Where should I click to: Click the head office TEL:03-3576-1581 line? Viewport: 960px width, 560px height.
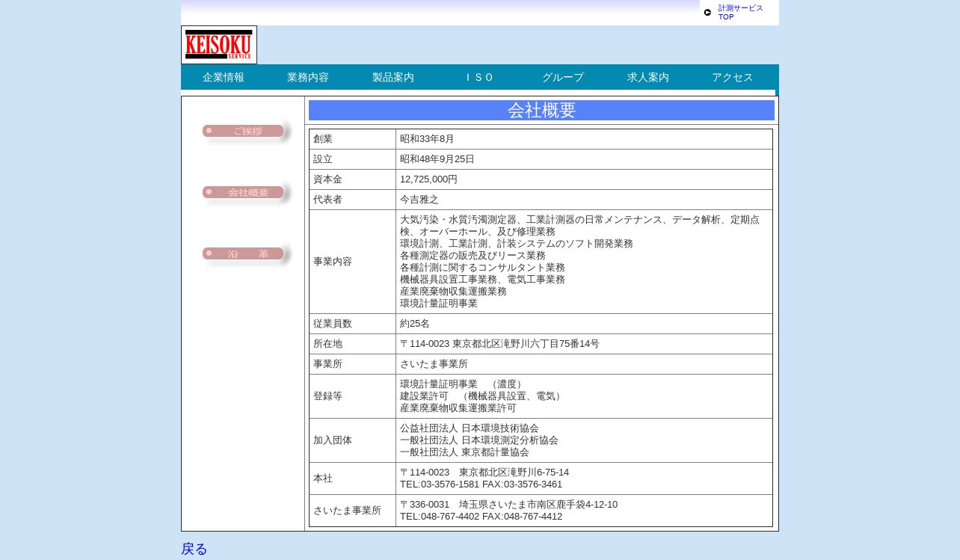coord(481,484)
